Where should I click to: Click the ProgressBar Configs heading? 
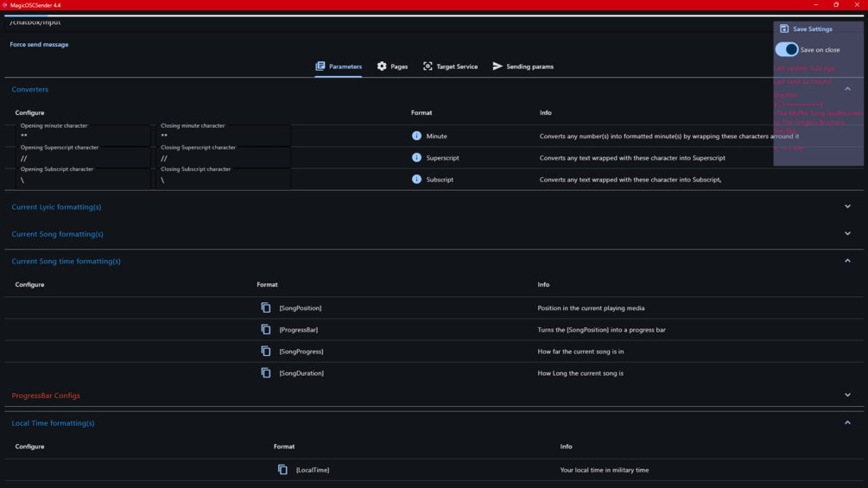coord(46,396)
